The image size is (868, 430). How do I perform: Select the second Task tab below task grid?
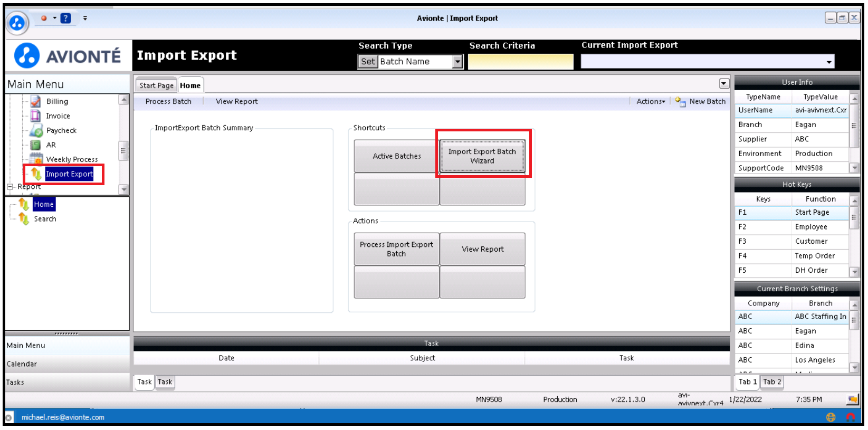(165, 382)
